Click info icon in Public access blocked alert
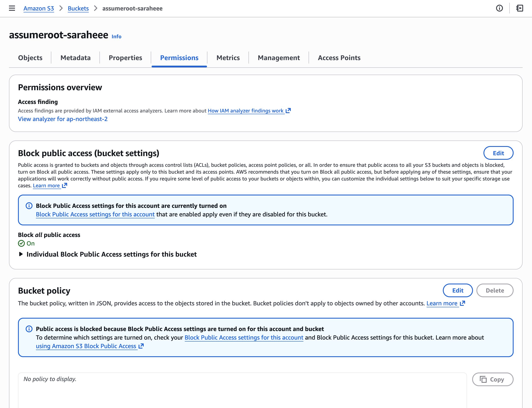 click(x=29, y=329)
